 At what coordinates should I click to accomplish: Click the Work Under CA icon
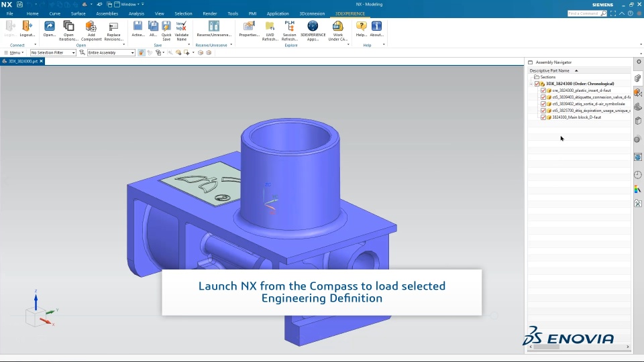(x=337, y=26)
